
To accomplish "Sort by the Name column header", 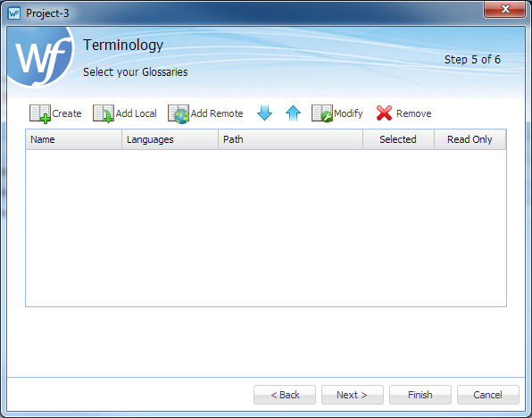I will pos(73,139).
